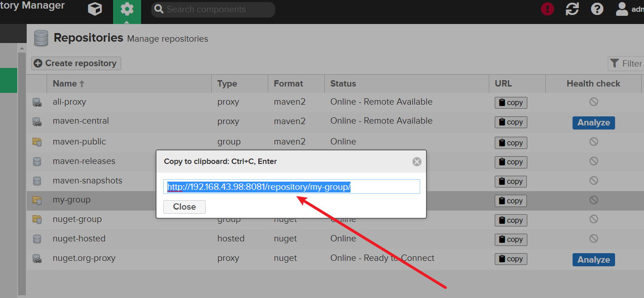
Task: Copy URL of nuget-hosted repository
Action: 511,240
